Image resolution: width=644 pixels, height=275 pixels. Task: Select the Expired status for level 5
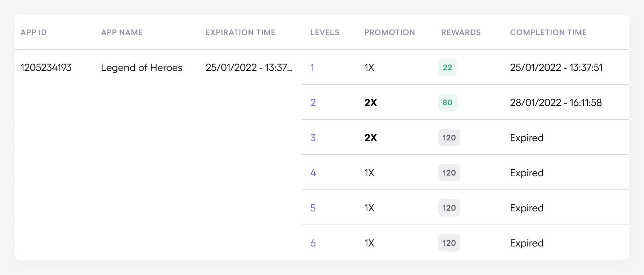coord(527,208)
